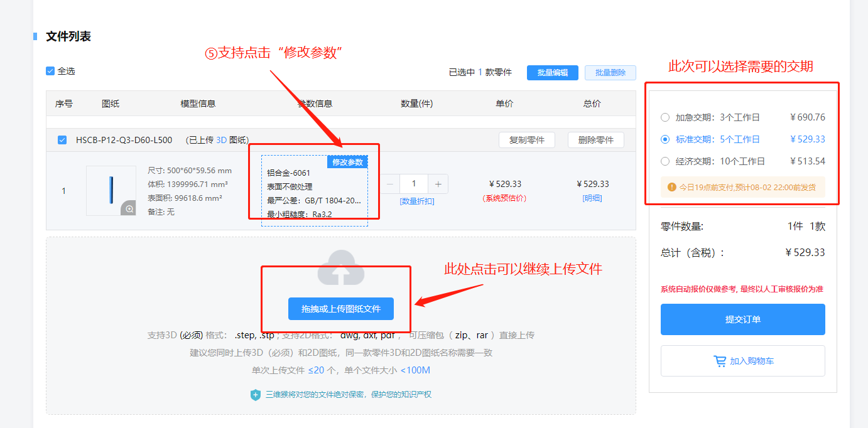Select 加急交期 3个工作日 radio option
The height and width of the screenshot is (428, 868).
coord(665,117)
